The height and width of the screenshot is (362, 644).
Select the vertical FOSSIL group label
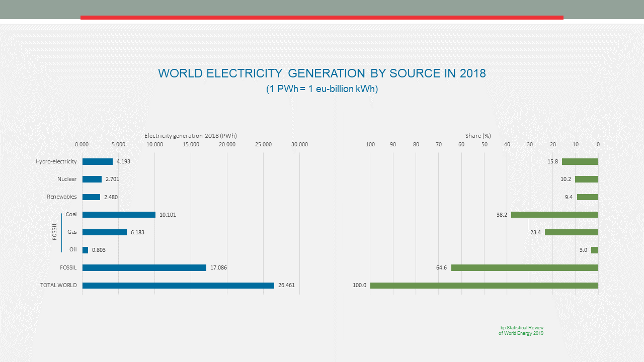[x=55, y=232]
